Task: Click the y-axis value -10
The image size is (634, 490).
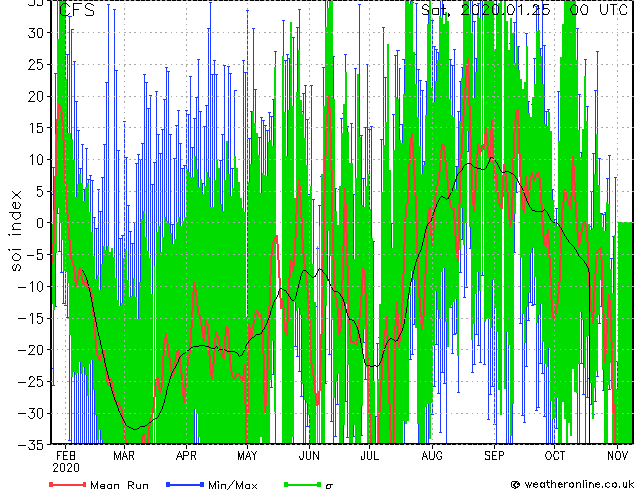Action: point(31,287)
